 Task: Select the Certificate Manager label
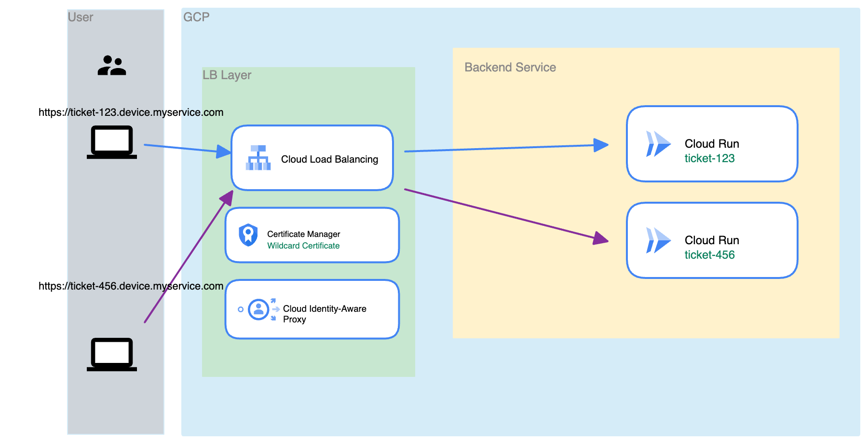(304, 234)
